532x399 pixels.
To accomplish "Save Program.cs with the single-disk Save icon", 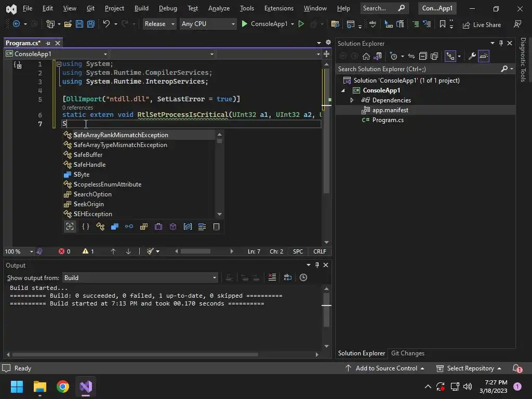I will coord(79,24).
